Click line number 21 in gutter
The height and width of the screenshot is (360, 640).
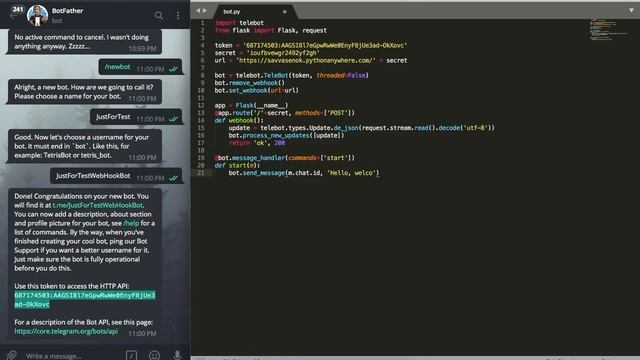pyautogui.click(x=200, y=173)
